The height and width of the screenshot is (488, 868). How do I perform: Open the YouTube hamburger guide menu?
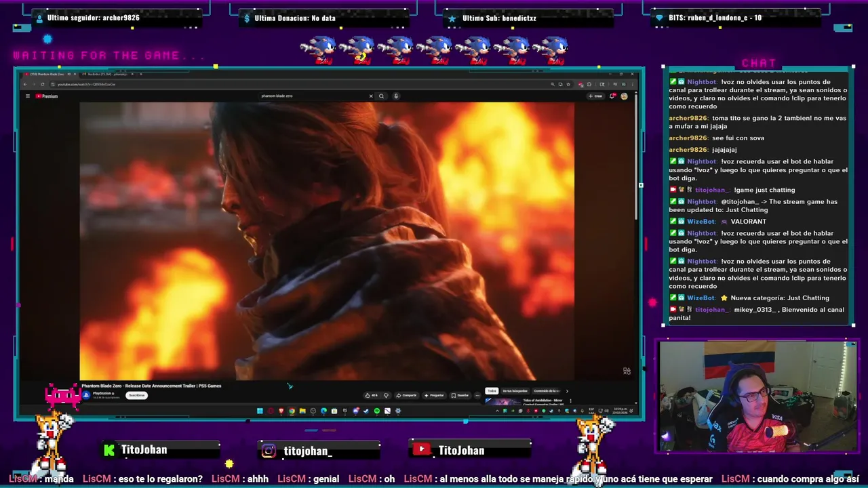tap(28, 96)
